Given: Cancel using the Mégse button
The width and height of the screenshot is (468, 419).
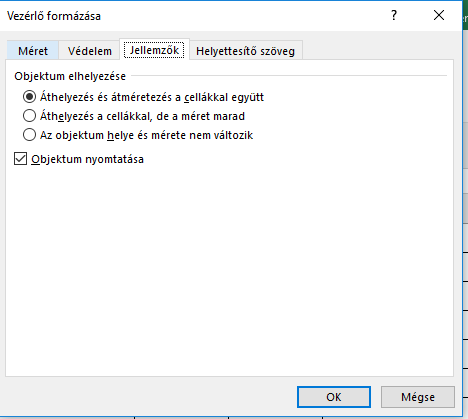Looking at the screenshot, I should [418, 397].
